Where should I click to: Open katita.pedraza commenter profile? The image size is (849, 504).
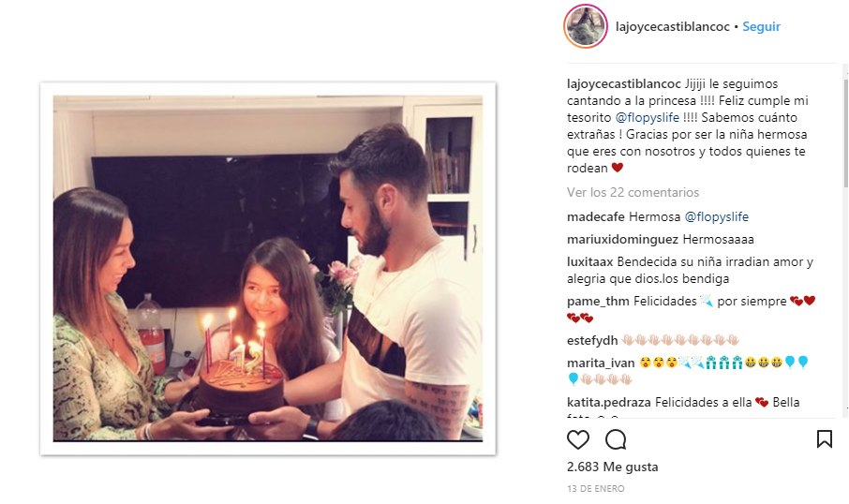[609, 402]
